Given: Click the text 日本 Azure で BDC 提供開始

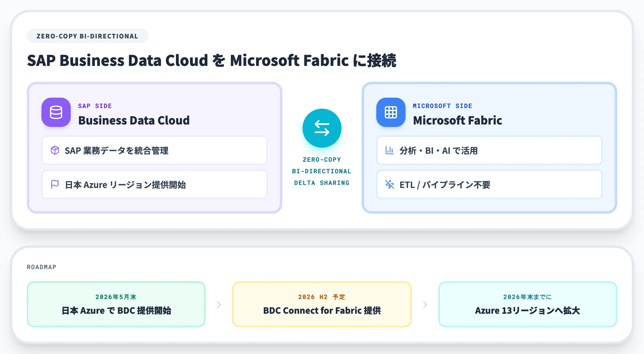Looking at the screenshot, I should tap(116, 311).
